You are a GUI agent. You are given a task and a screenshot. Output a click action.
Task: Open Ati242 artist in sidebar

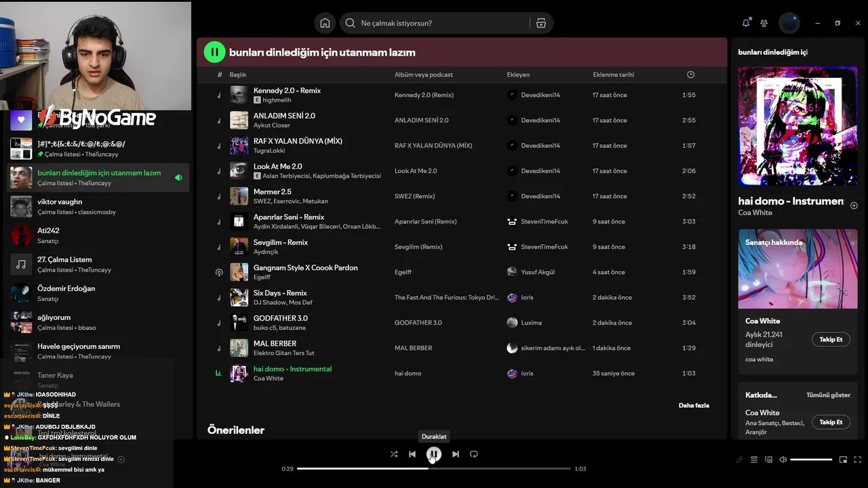pyautogui.click(x=98, y=235)
